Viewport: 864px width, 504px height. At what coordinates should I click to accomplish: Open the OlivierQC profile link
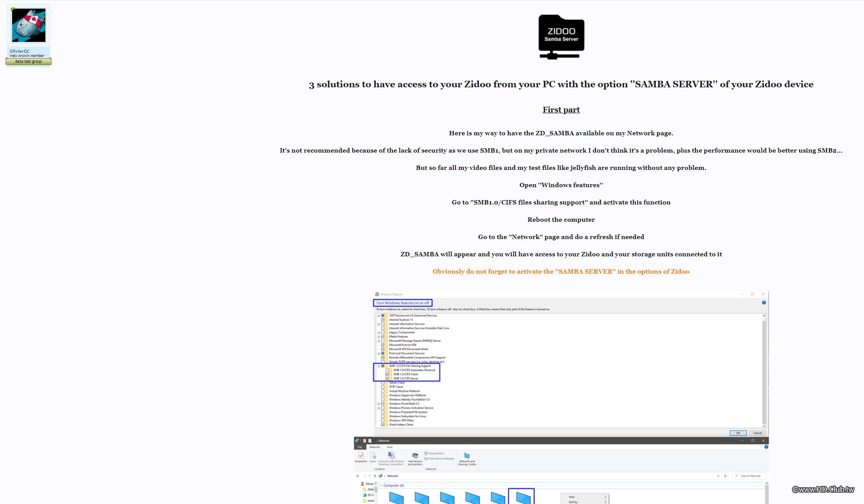point(19,51)
